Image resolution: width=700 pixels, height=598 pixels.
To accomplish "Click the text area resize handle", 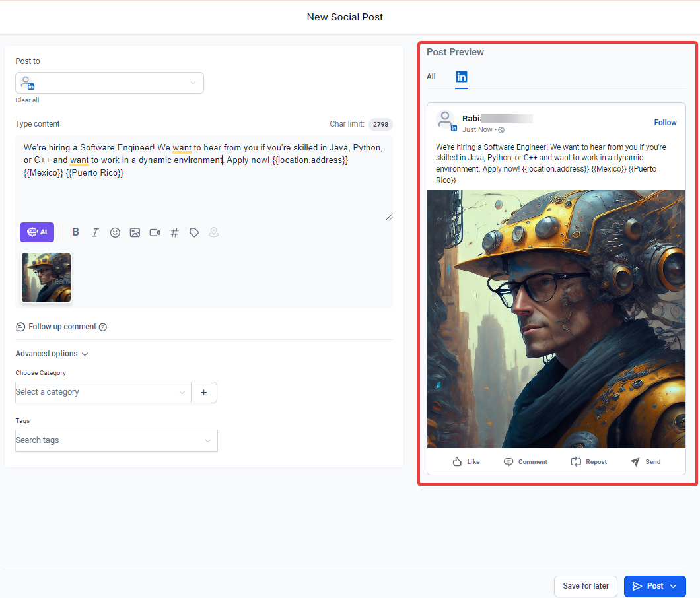I will coord(389,217).
